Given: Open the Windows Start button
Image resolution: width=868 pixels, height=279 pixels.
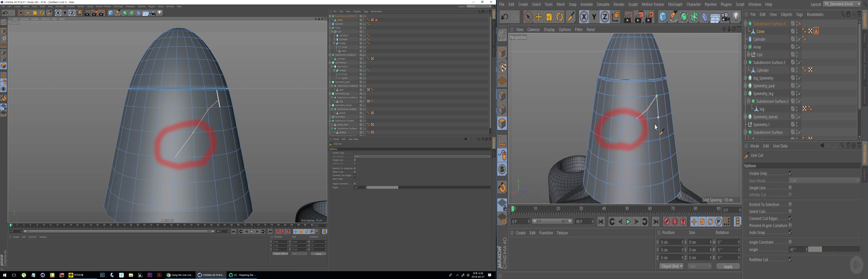Looking at the screenshot, I should (x=5, y=275).
